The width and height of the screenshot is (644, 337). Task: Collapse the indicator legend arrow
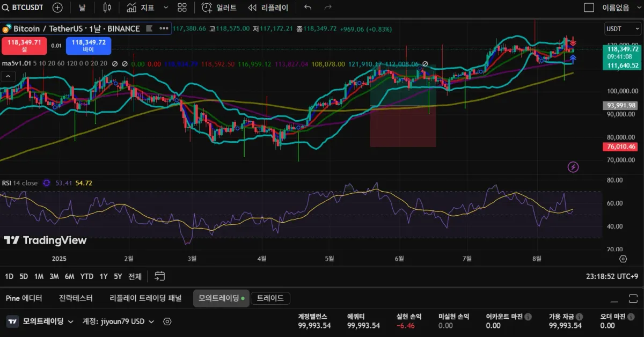pos(8,76)
